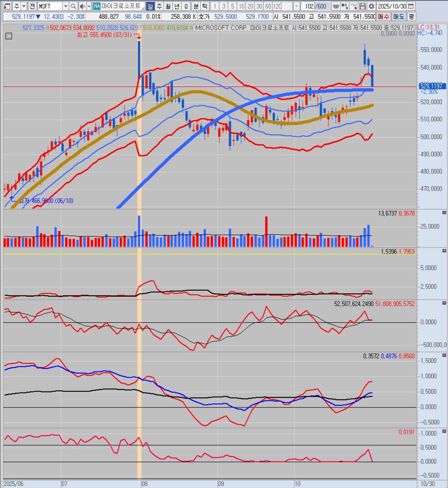Image resolution: width=448 pixels, height=488 pixels.
Task: Open chart settings gear icon
Action: click(371, 6)
